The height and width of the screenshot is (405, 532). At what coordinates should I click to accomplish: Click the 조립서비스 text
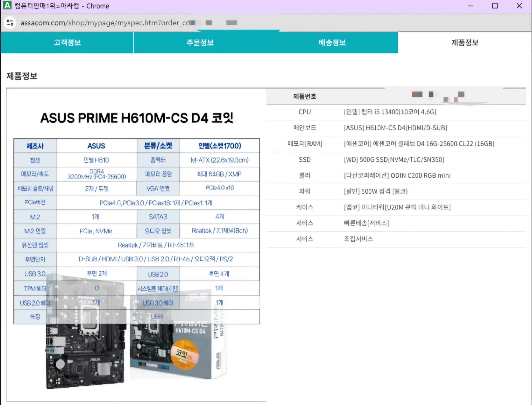tap(358, 239)
